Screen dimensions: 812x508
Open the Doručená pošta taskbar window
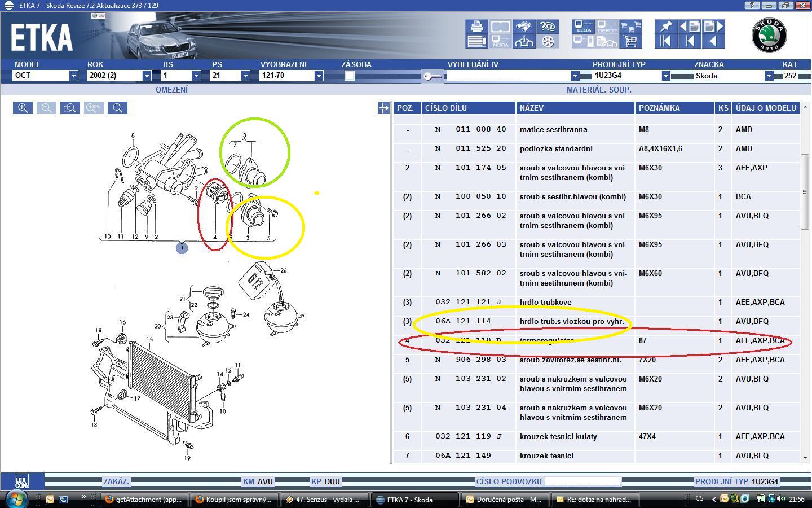point(505,499)
